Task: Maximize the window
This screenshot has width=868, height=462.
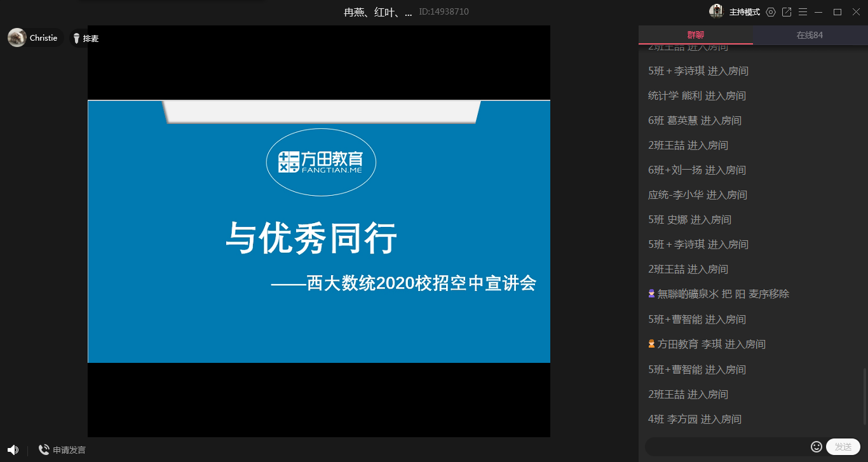Action: coord(837,12)
